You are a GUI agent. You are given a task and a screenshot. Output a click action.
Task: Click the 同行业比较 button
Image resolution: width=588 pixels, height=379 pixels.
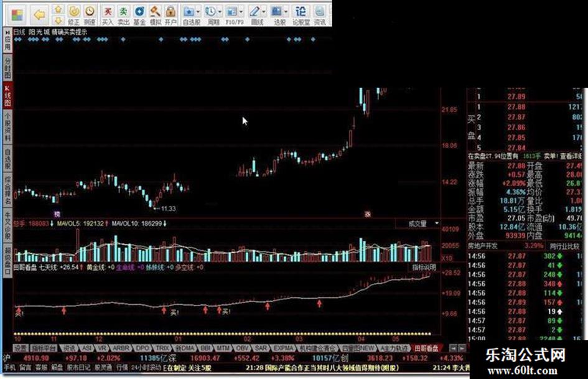[564, 246]
